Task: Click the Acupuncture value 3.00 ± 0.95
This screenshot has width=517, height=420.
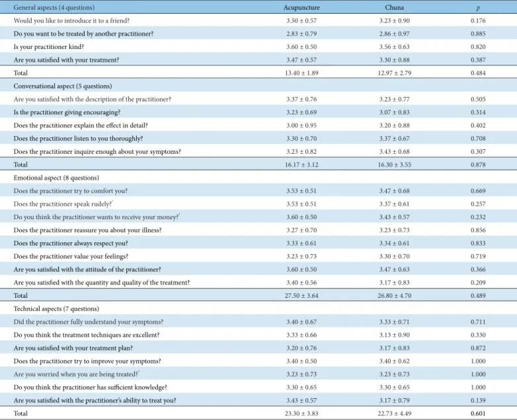Action: 301,125
